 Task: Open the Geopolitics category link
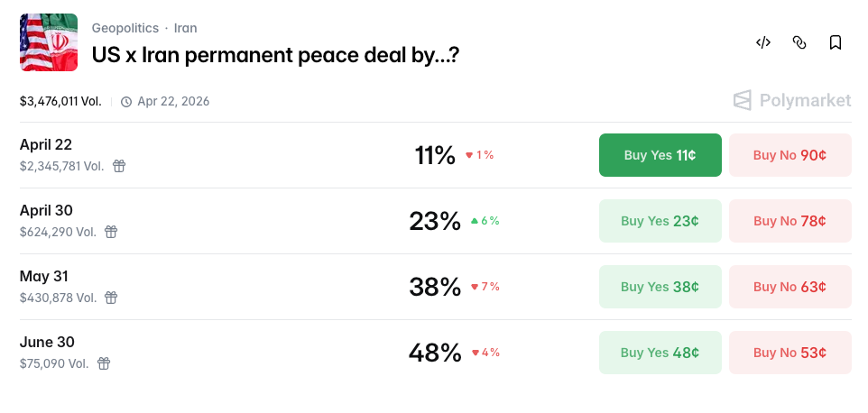(x=125, y=28)
